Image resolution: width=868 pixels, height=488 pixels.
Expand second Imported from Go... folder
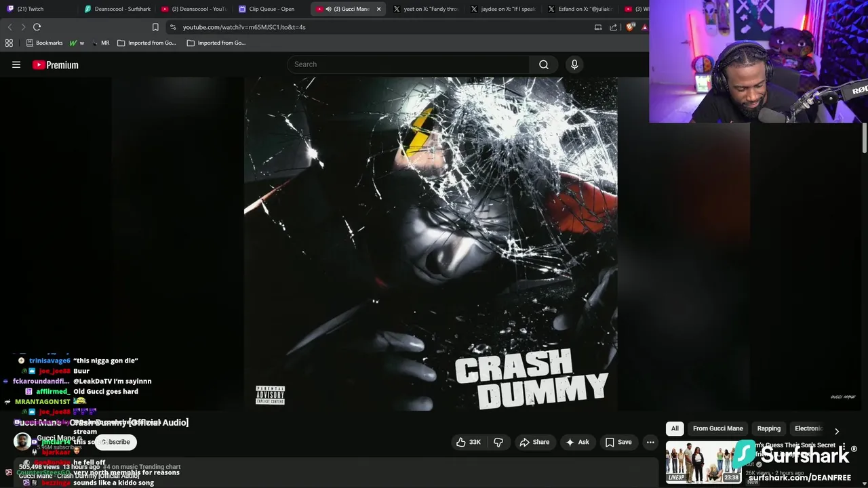[x=216, y=43]
